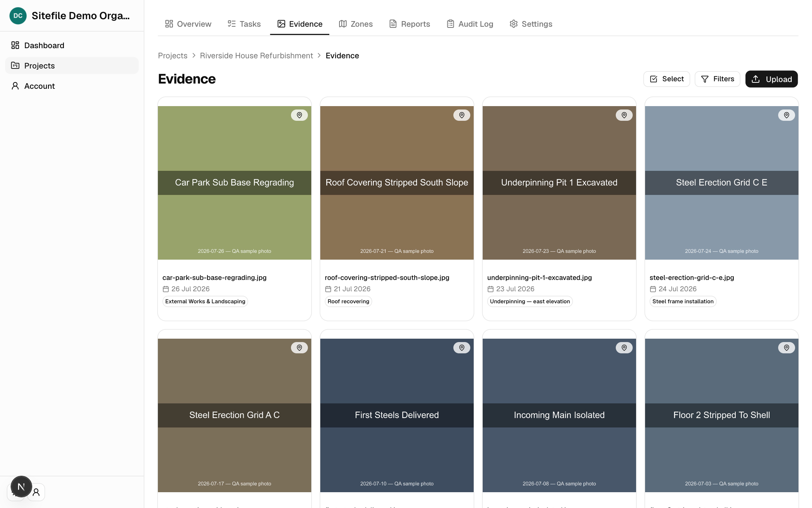Click the Roof recovering tag

click(348, 301)
